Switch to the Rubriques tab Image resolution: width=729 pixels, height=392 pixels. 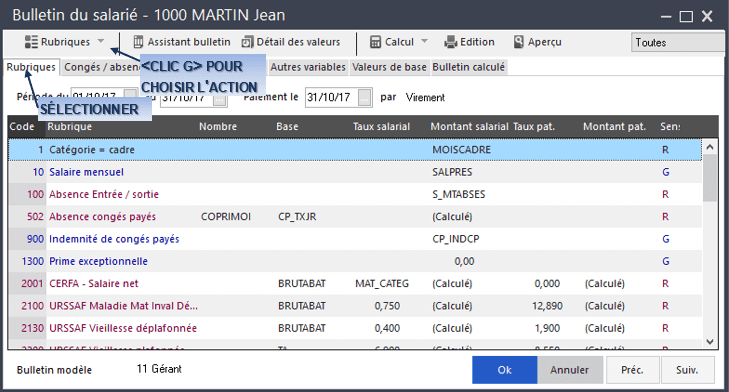(x=31, y=67)
